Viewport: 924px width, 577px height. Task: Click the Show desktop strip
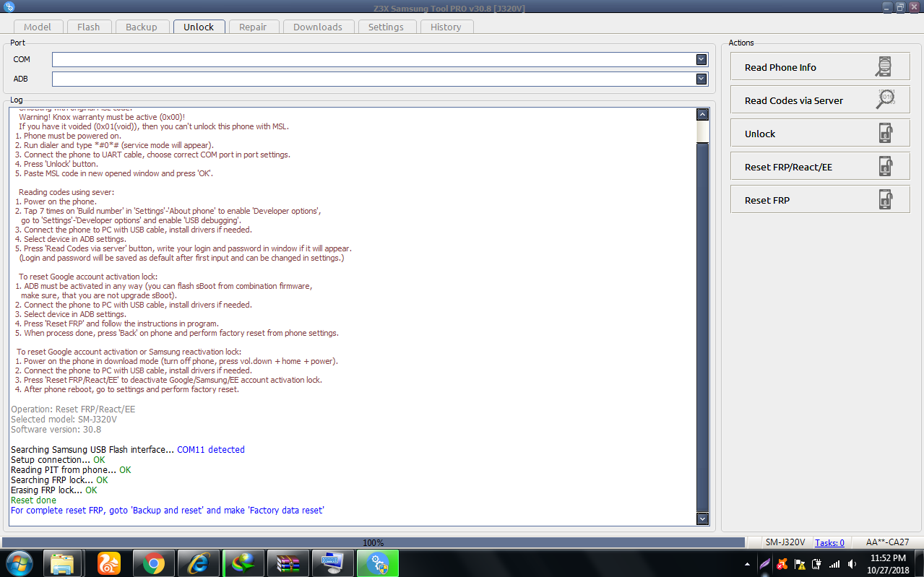(x=919, y=564)
